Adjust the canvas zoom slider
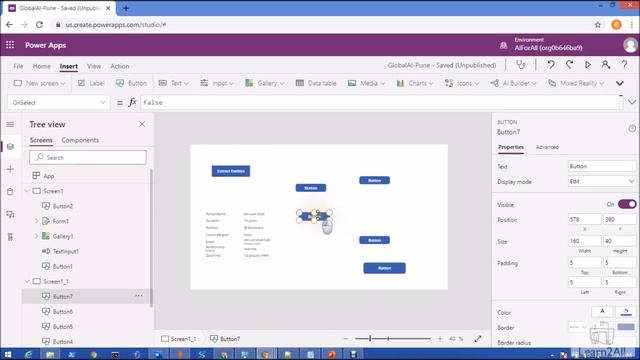The height and width of the screenshot is (360, 640). coord(392,338)
